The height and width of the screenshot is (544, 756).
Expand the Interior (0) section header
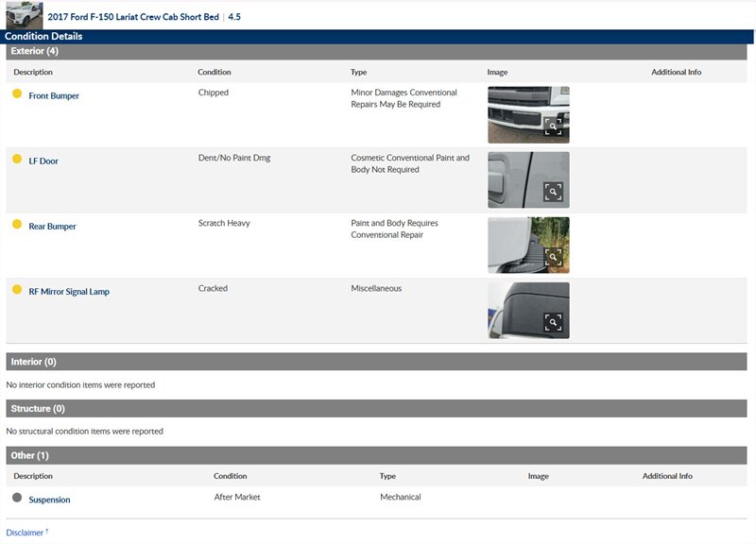coord(34,362)
